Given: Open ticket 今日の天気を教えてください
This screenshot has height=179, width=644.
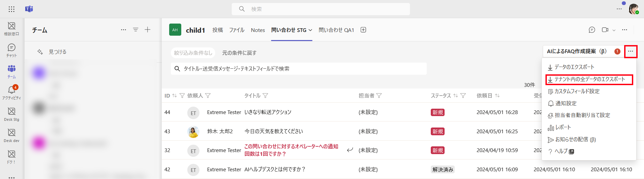Looking at the screenshot, I should (273, 132).
